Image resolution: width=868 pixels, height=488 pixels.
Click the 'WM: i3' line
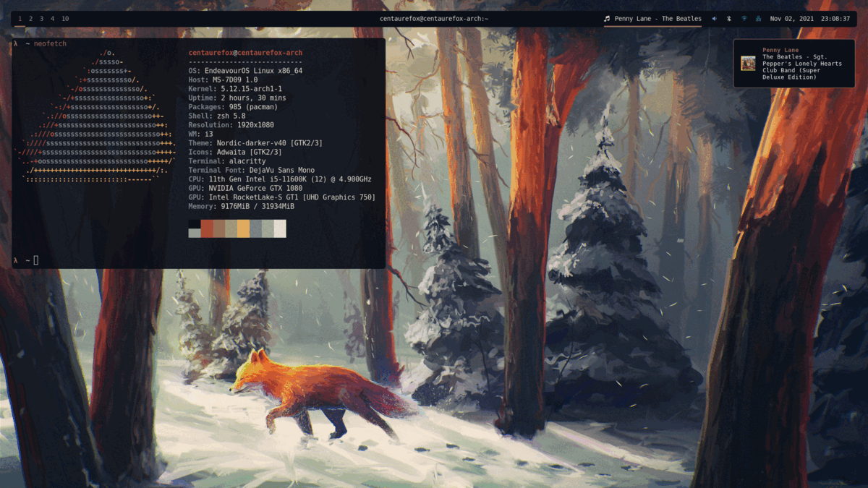200,134
